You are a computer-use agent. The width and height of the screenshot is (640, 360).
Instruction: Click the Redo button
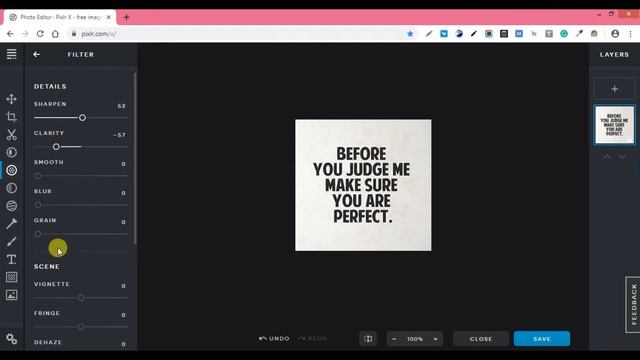click(x=312, y=339)
